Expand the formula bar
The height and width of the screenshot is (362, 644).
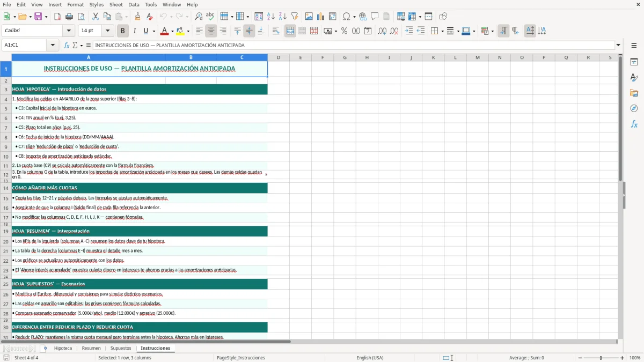[618, 45]
